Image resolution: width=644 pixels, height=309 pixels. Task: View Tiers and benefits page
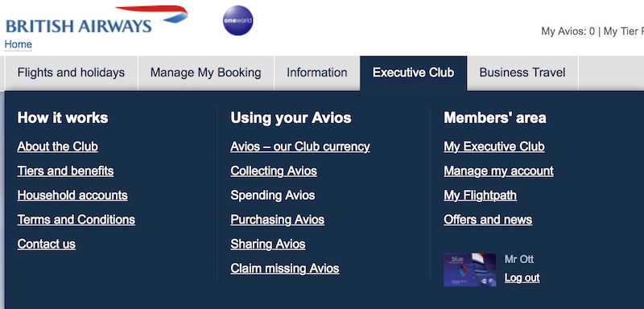65,171
